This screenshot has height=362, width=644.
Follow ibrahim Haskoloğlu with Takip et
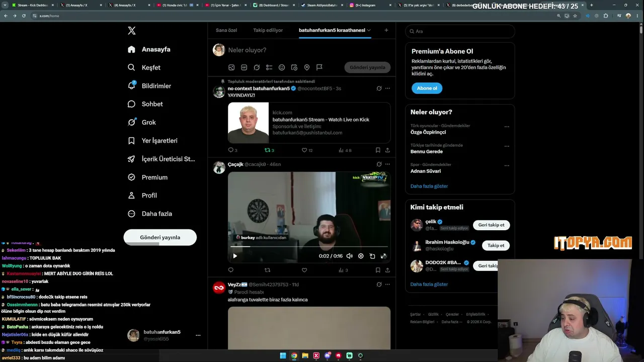click(496, 245)
